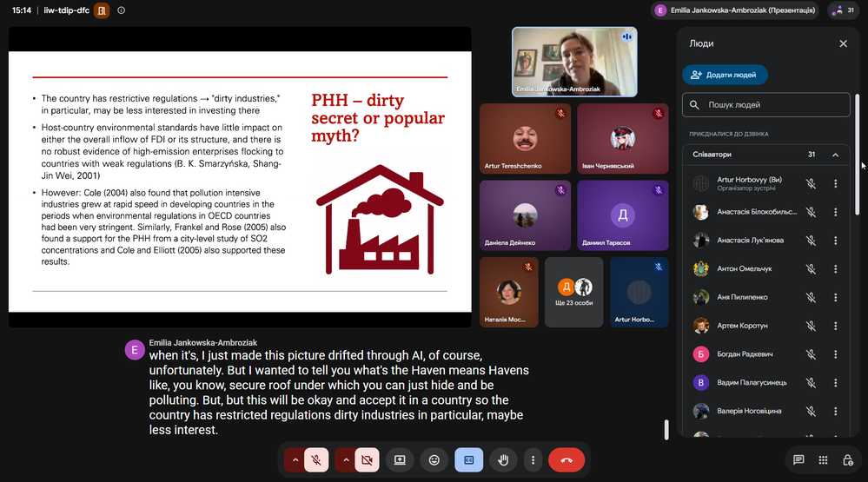Select Анастасія Лук'янова name in list
This screenshot has height=482, width=868.
(x=750, y=241)
